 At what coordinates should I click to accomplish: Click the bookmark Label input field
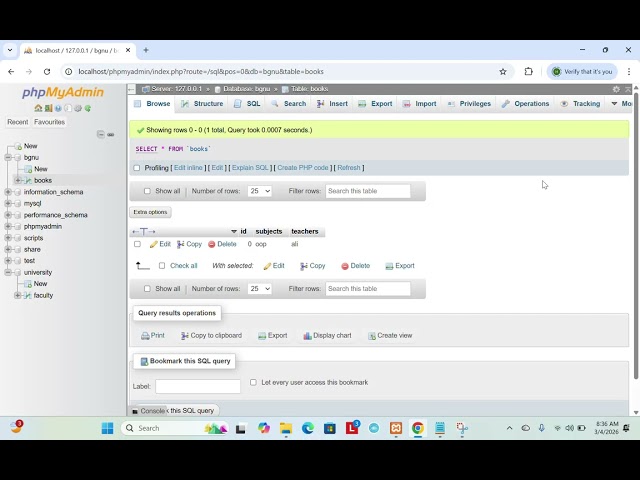tap(198, 386)
